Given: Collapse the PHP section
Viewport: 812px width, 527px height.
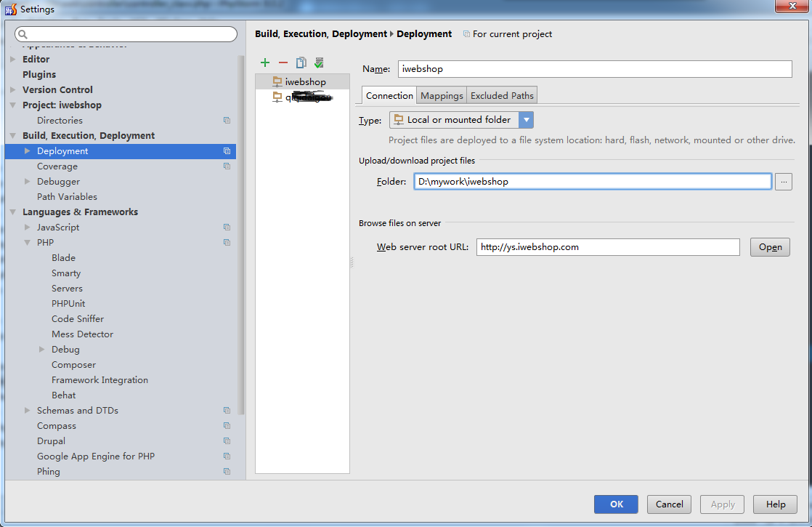Looking at the screenshot, I should [27, 242].
